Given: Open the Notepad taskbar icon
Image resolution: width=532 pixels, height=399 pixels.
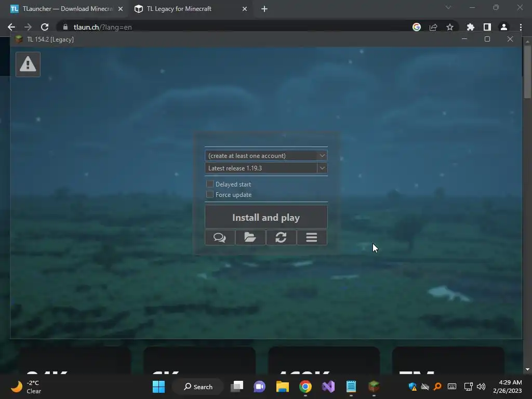Looking at the screenshot, I should pos(351,387).
